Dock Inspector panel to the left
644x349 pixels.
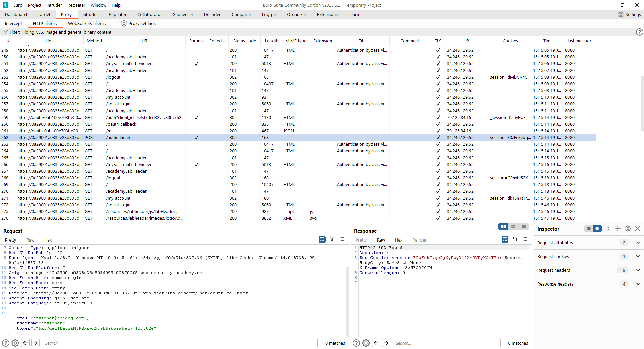coord(588,228)
